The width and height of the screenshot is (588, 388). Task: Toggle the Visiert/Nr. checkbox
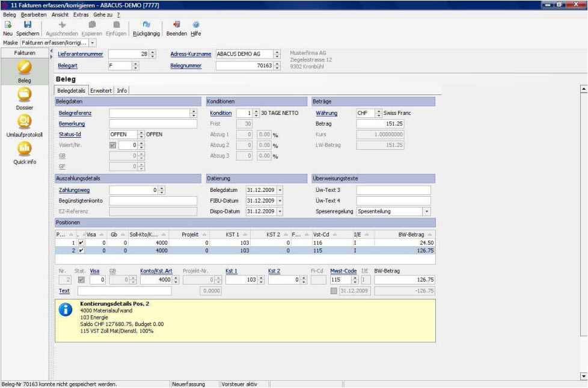(112, 145)
